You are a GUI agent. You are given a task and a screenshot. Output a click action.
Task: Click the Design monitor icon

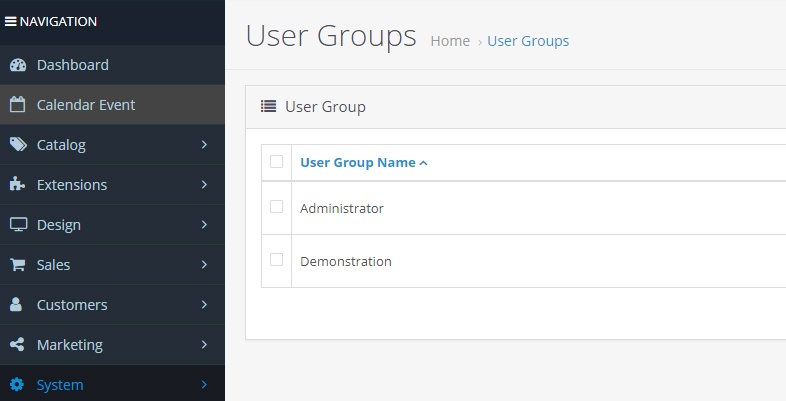coord(18,225)
